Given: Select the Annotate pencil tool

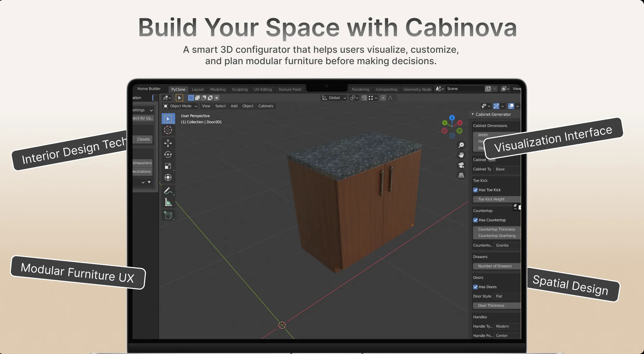Looking at the screenshot, I should pos(168,191).
